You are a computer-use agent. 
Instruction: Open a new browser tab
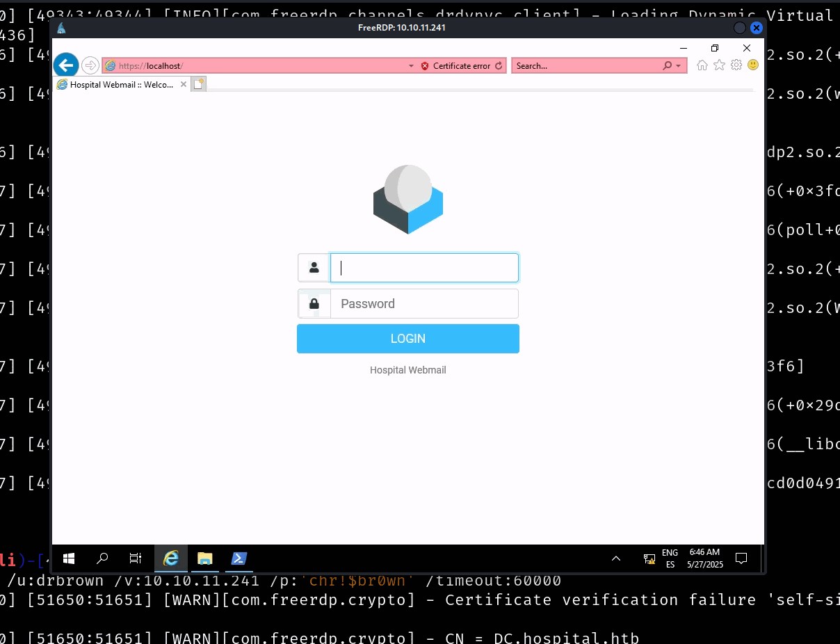tap(199, 84)
